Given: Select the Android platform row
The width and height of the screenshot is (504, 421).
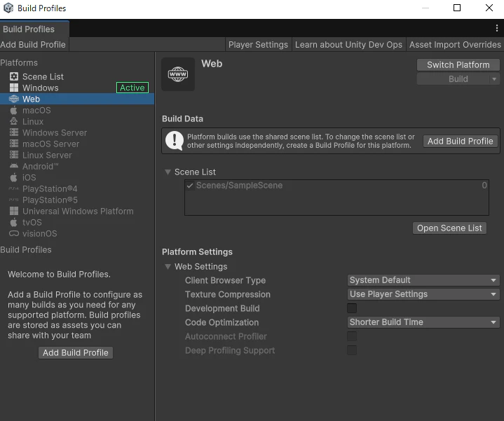Looking at the screenshot, I should (77, 166).
